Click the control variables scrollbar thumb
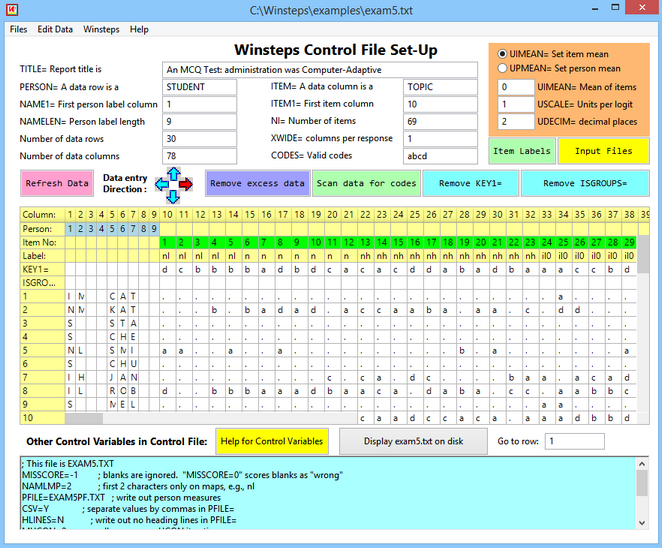The width and height of the screenshot is (662, 548). [642, 483]
